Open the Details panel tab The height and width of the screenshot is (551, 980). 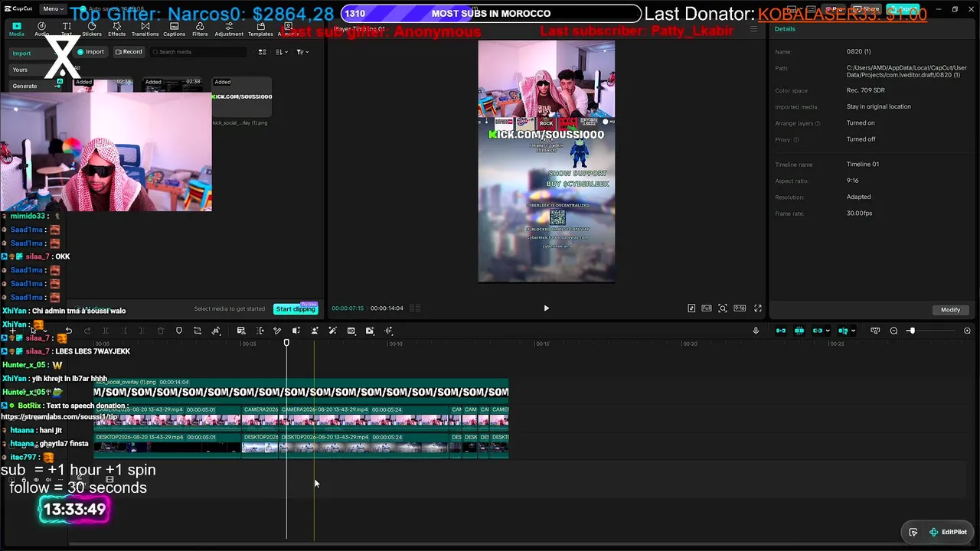pyautogui.click(x=785, y=29)
